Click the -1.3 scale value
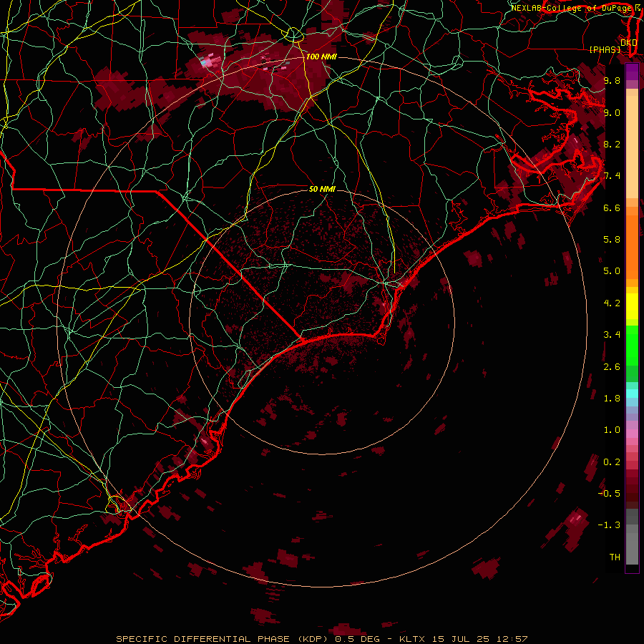 click(x=610, y=525)
